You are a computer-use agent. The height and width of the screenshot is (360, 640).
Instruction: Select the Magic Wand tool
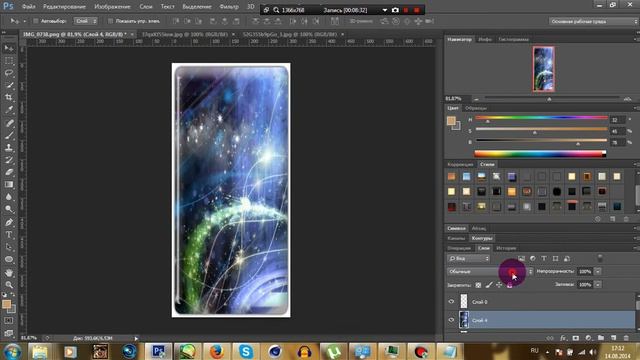(x=9, y=85)
